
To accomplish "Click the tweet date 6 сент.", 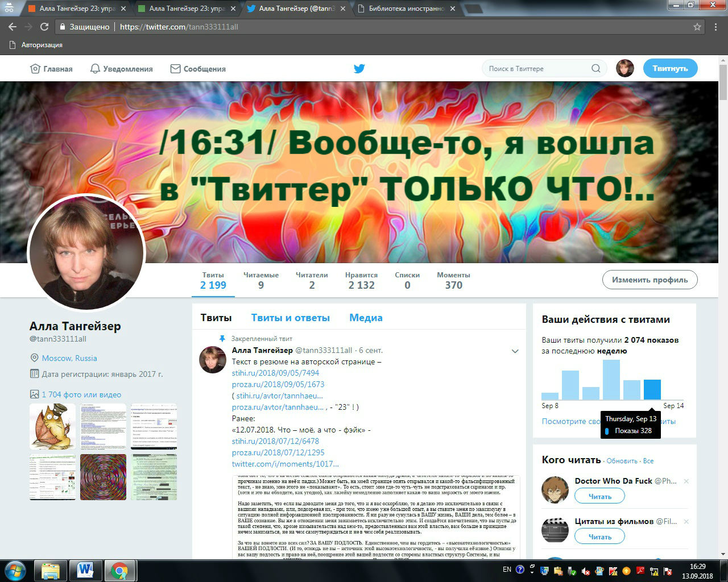I will (x=371, y=350).
